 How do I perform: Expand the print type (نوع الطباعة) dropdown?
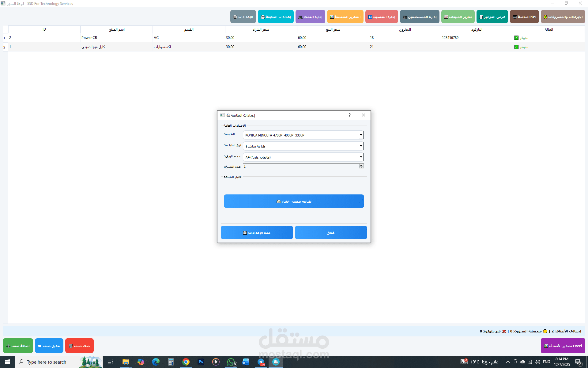(361, 146)
